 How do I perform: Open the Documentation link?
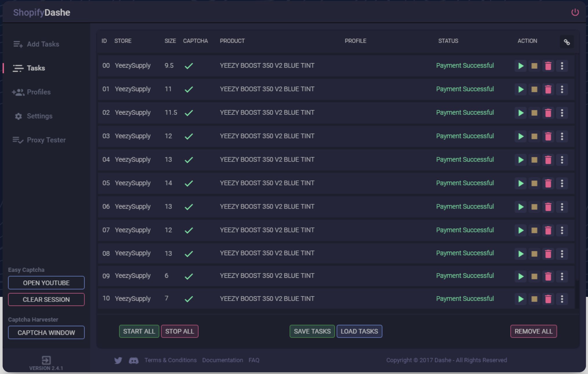[222, 360]
